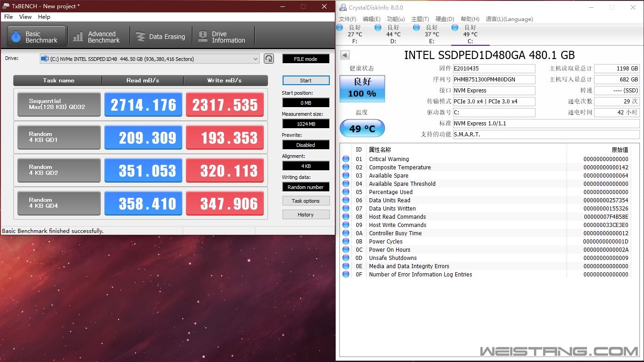644x362 pixels.
Task: Click the Start position 0 MB field
Action: [x=306, y=103]
